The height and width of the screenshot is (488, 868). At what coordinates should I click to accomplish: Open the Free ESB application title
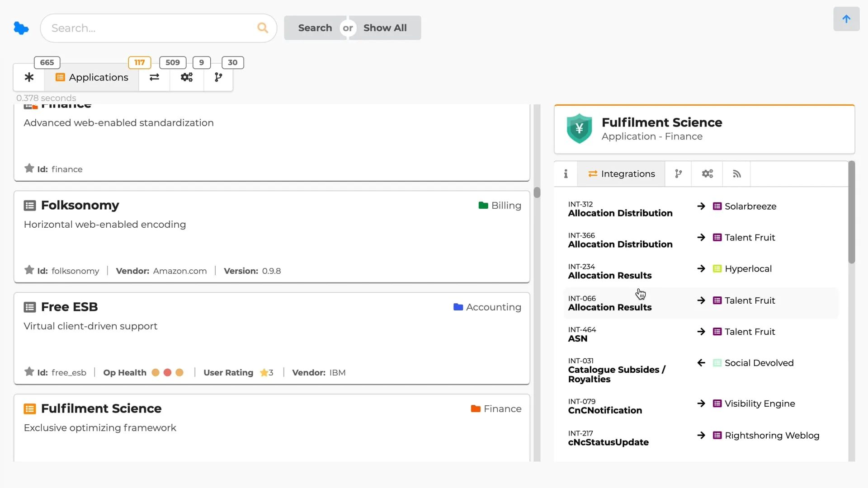pyautogui.click(x=69, y=307)
